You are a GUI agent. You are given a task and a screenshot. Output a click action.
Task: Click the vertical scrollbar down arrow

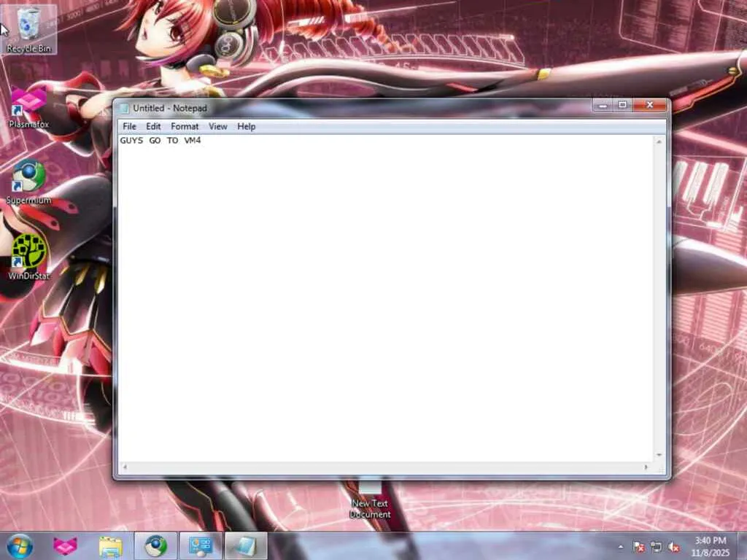pyautogui.click(x=659, y=455)
